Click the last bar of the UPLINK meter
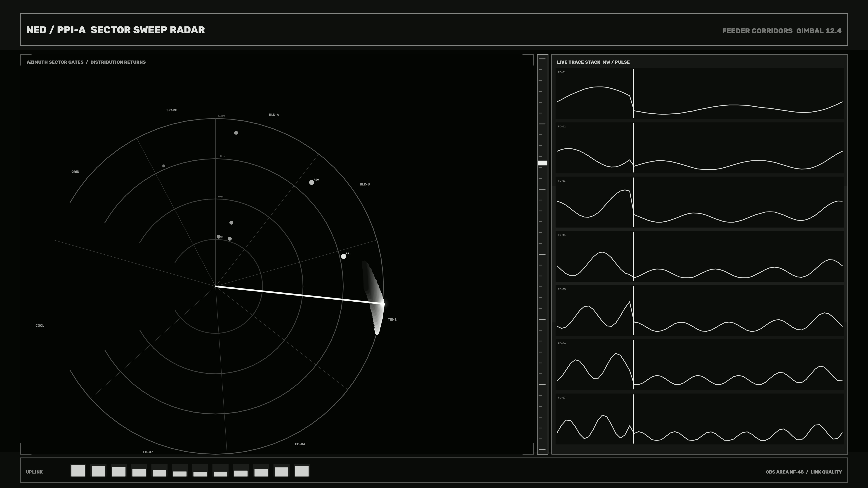Viewport: 868px width, 488px height. 302,471
